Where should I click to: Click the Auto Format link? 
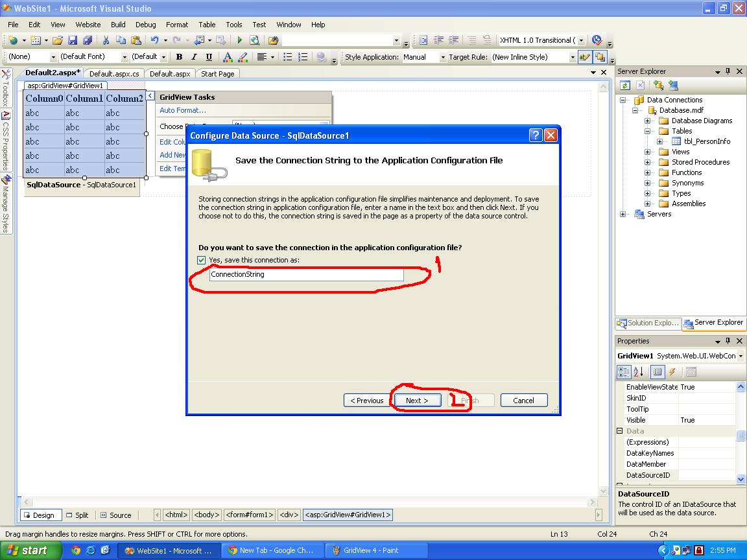tap(182, 110)
